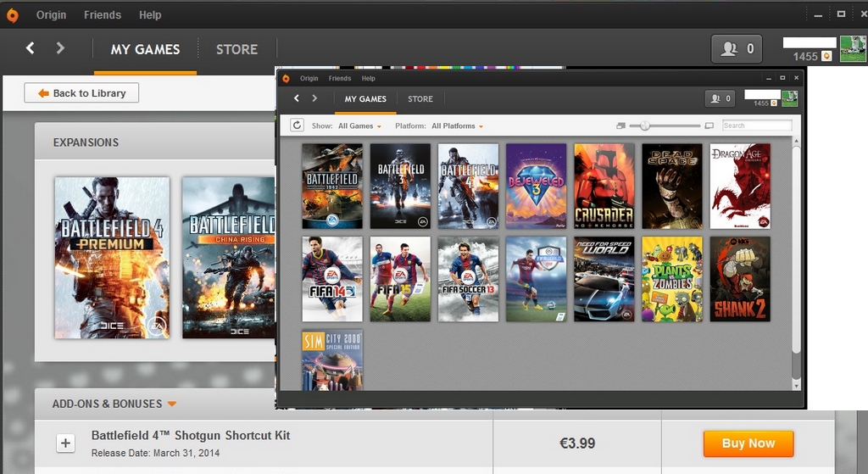Select FIFA Soccer 13 game tile
The width and height of the screenshot is (868, 474).
468,279
